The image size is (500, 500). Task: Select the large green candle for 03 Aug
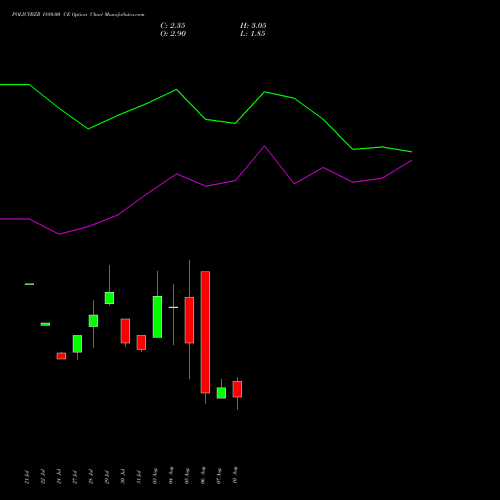157,317
